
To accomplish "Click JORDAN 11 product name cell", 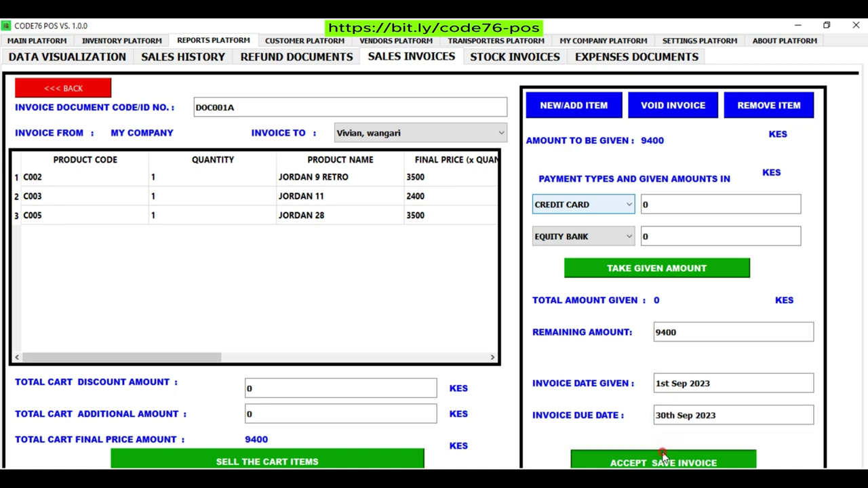I will (x=340, y=196).
